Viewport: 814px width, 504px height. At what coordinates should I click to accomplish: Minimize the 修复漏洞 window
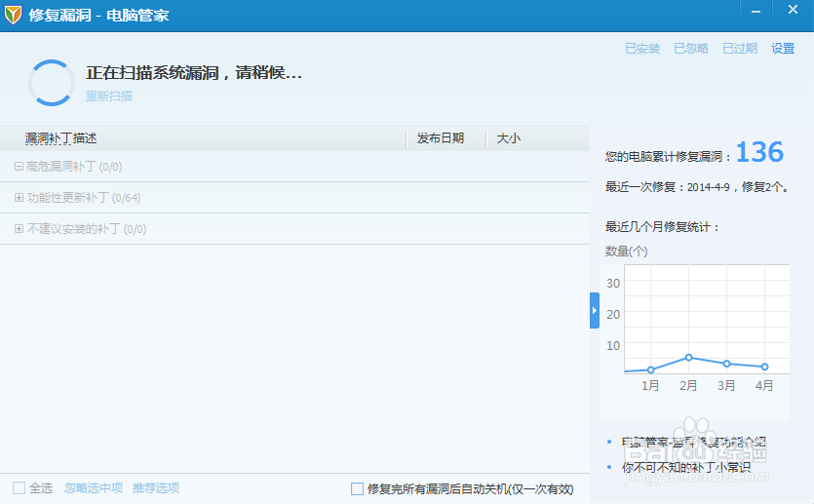(756, 11)
